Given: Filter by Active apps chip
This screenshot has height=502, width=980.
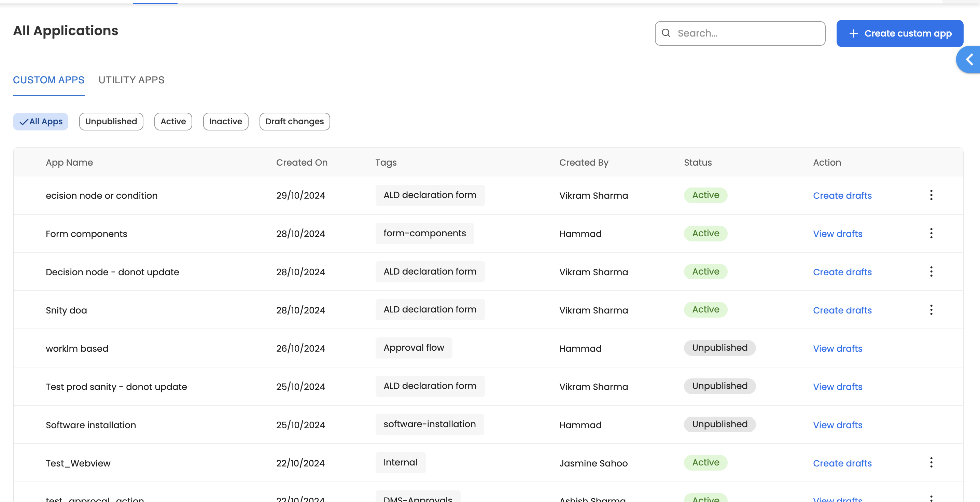Looking at the screenshot, I should [173, 122].
